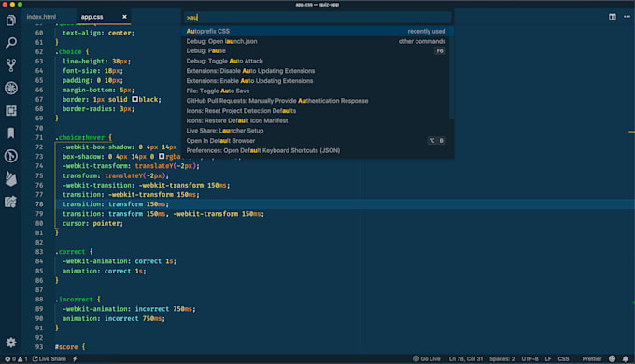Click the .correct selector on line 83
The image size is (635, 364).
(x=70, y=252)
